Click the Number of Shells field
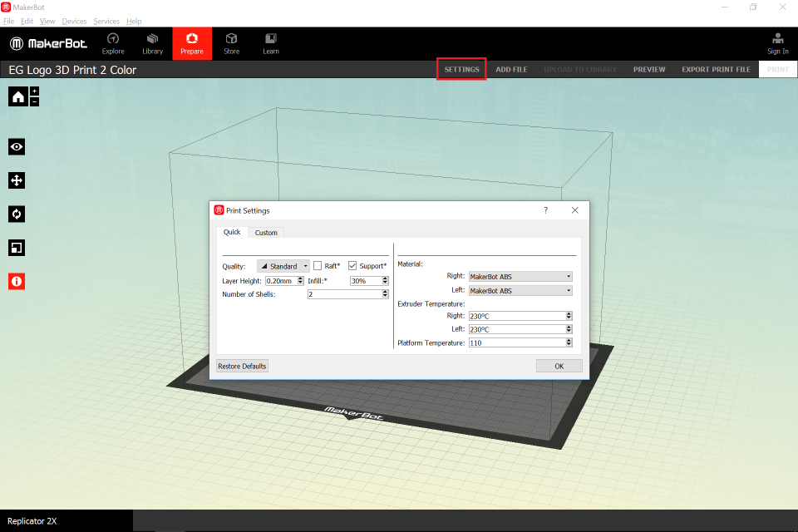This screenshot has height=532, width=798. tap(345, 293)
